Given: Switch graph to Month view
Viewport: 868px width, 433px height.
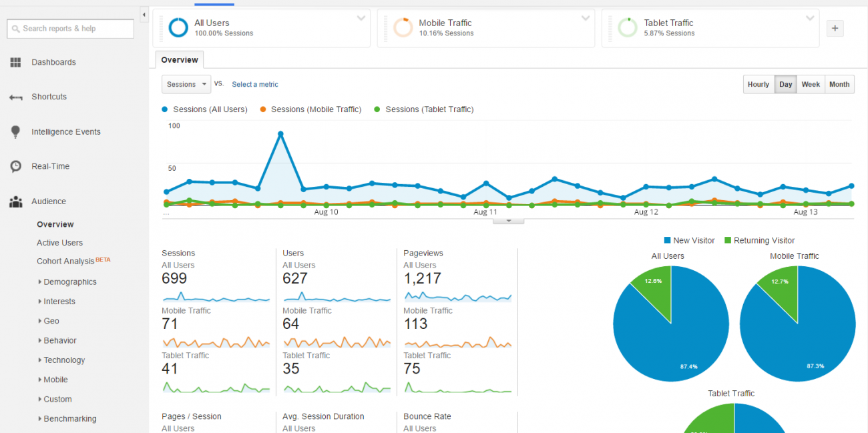Looking at the screenshot, I should coord(839,85).
